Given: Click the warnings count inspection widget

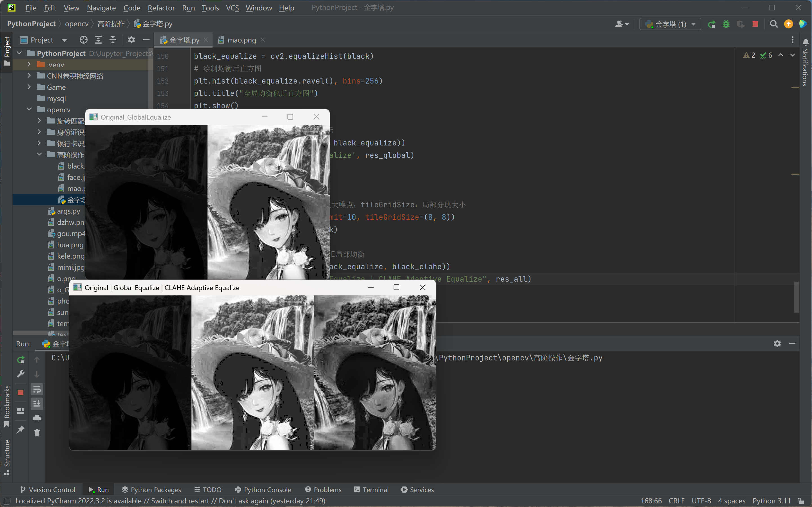Looking at the screenshot, I should [749, 55].
